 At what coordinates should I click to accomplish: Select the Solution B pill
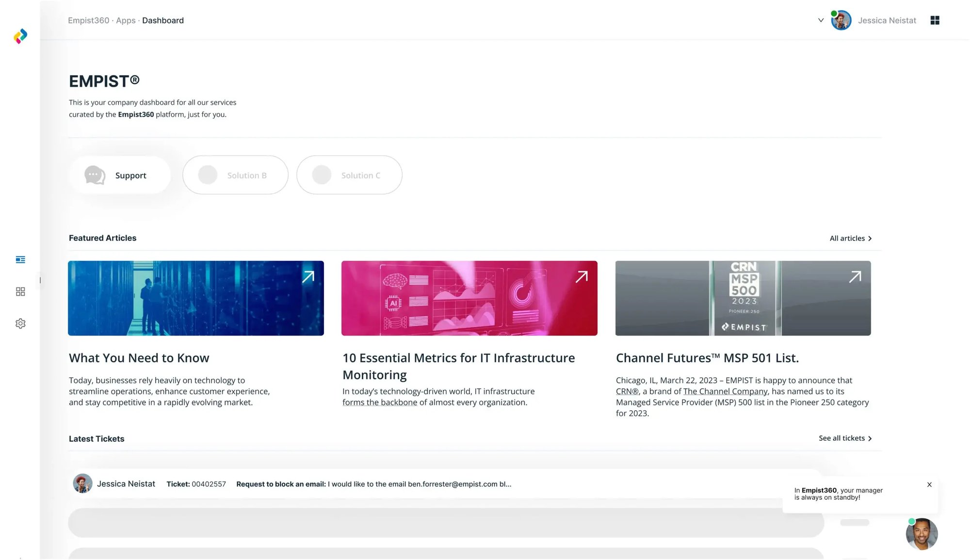point(235,175)
